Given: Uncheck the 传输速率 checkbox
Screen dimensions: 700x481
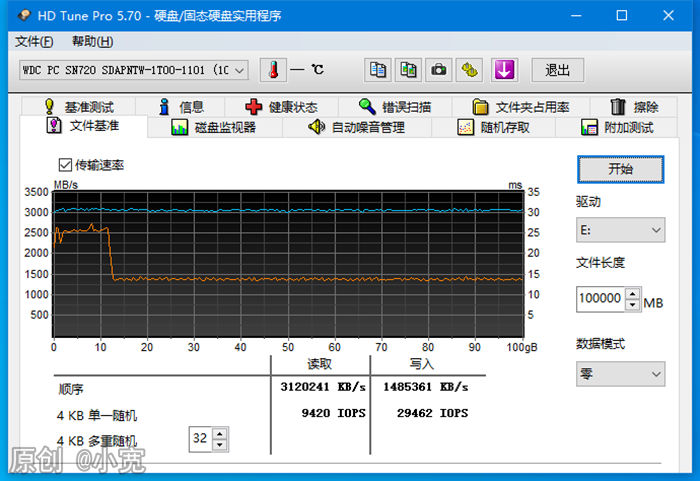Looking at the screenshot, I should pos(65,165).
